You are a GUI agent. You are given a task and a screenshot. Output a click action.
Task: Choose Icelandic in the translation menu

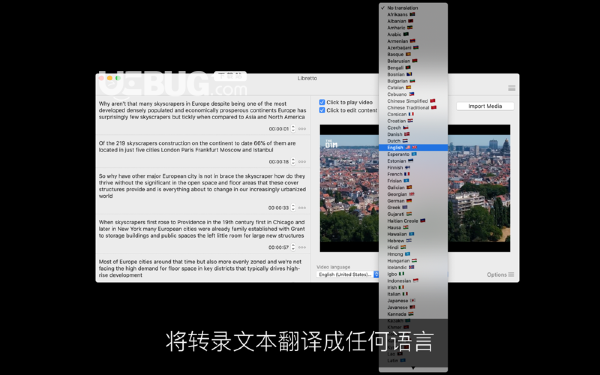pos(413,267)
